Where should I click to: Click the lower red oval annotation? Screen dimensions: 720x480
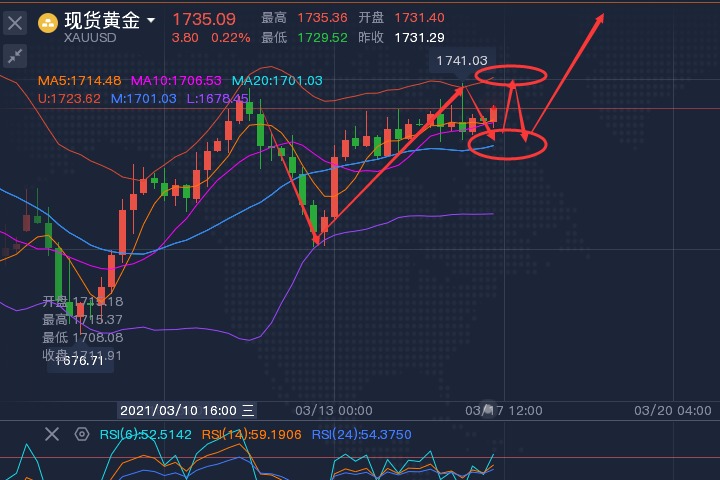click(x=521, y=144)
